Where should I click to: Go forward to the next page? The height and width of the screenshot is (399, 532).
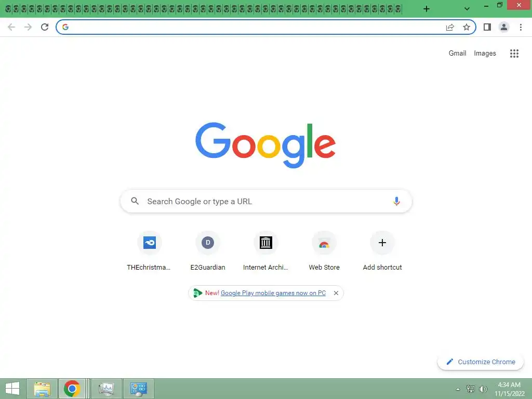click(x=28, y=27)
